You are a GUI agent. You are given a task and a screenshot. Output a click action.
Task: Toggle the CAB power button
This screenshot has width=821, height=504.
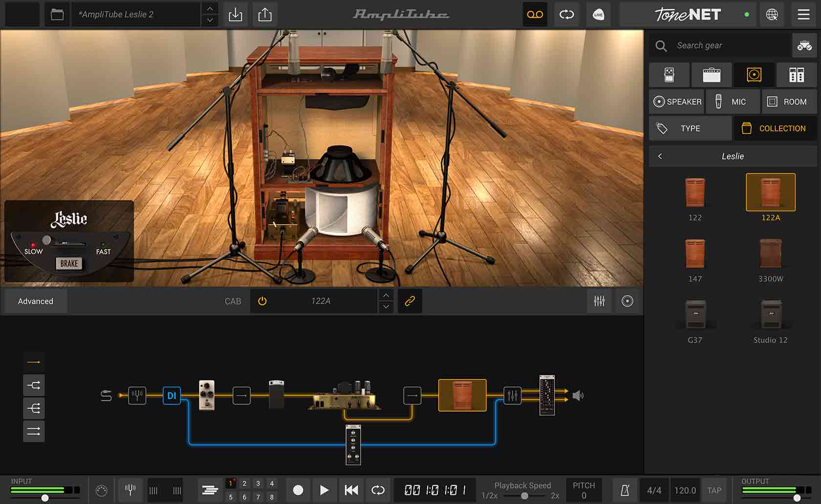(262, 301)
